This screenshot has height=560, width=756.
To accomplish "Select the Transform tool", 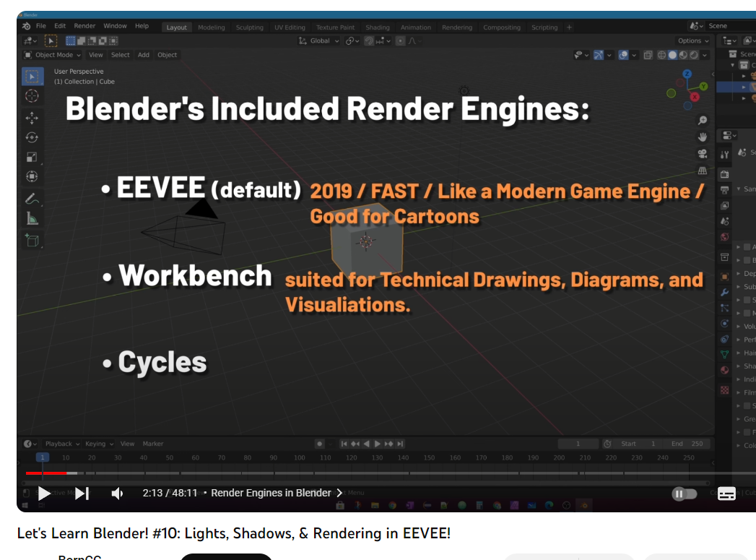I will pos(32,176).
